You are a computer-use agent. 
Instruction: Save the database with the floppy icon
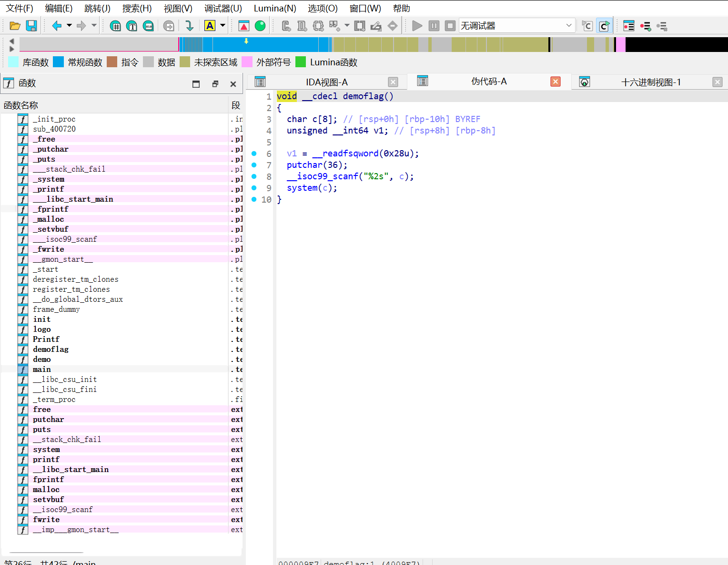tap(31, 26)
